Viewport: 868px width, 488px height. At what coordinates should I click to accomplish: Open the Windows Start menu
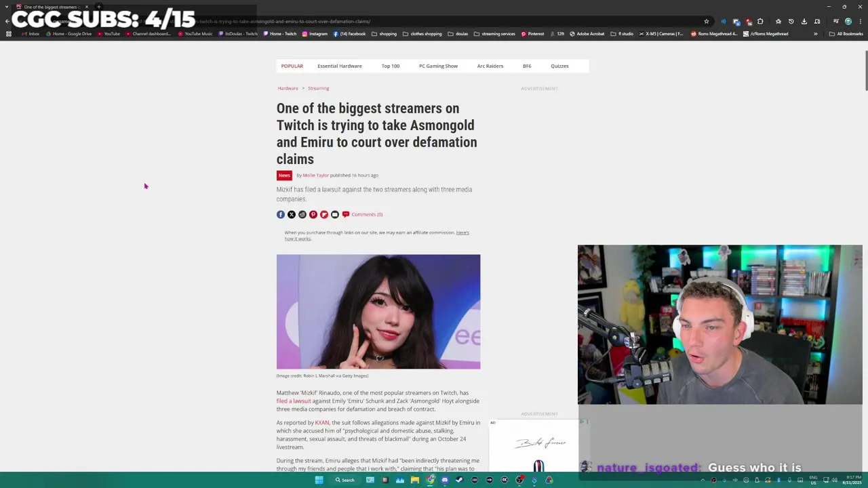[319, 480]
